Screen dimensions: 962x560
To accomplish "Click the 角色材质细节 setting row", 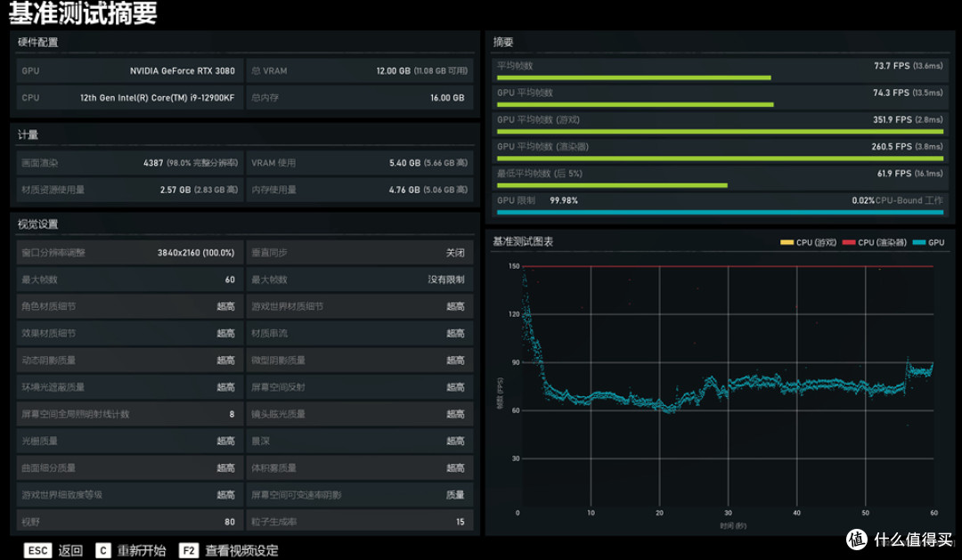I will (x=129, y=306).
